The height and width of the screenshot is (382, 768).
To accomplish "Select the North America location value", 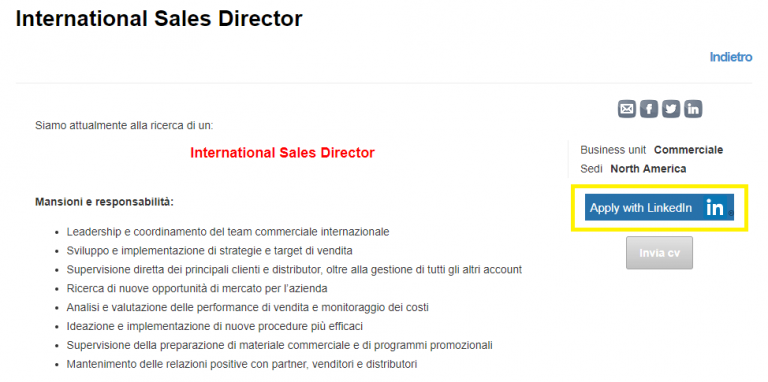I will [648, 169].
